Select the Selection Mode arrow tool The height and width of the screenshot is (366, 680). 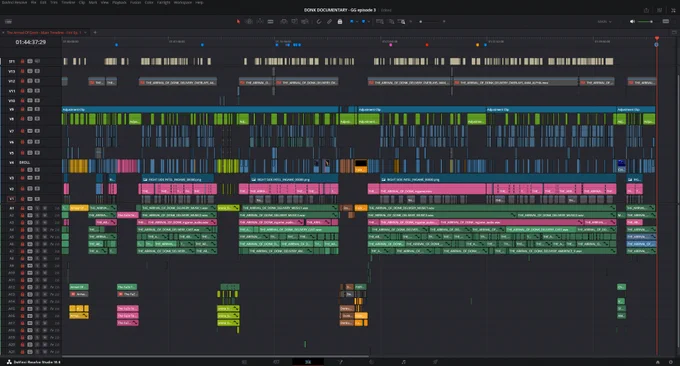click(238, 21)
